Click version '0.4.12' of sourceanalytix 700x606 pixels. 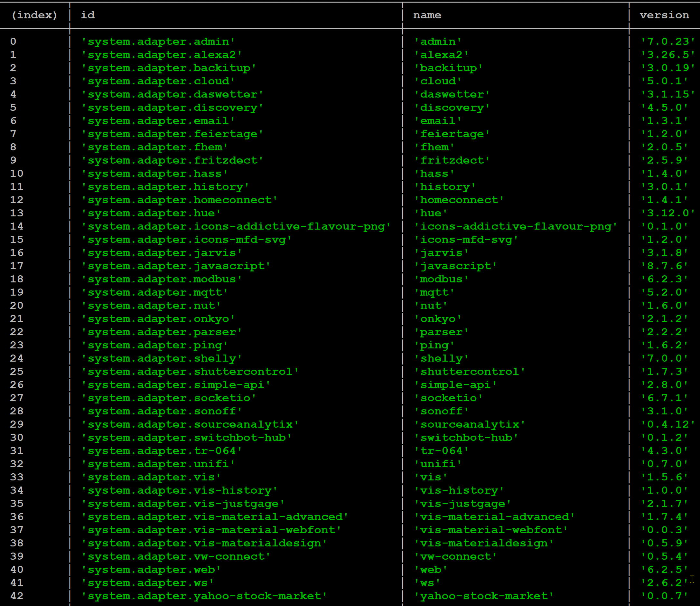click(x=667, y=424)
